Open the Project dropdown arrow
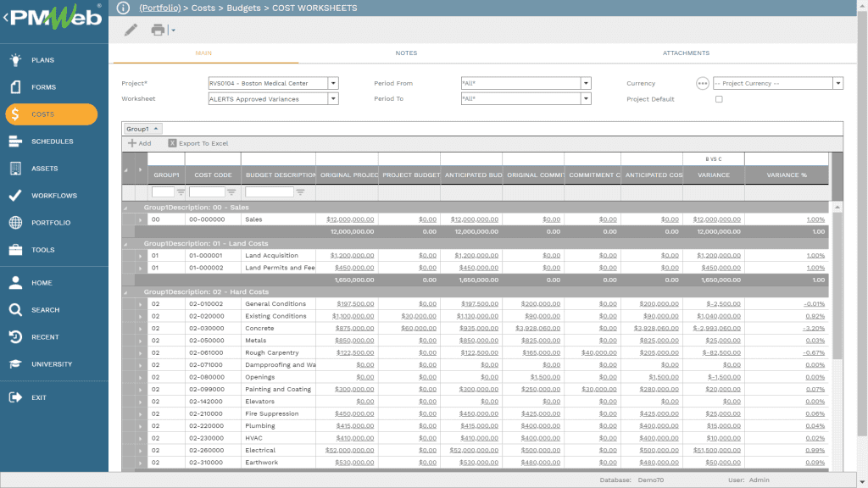Screen dimensions: 868x488 click(333, 83)
